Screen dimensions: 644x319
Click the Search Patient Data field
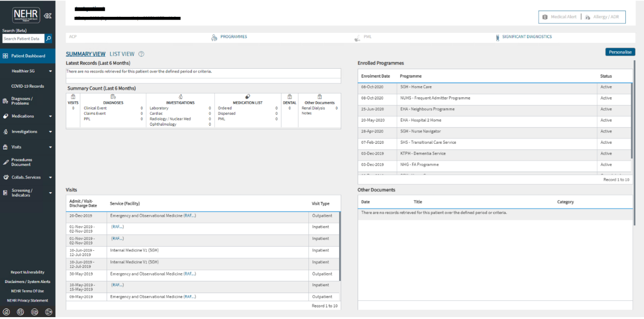[22, 39]
